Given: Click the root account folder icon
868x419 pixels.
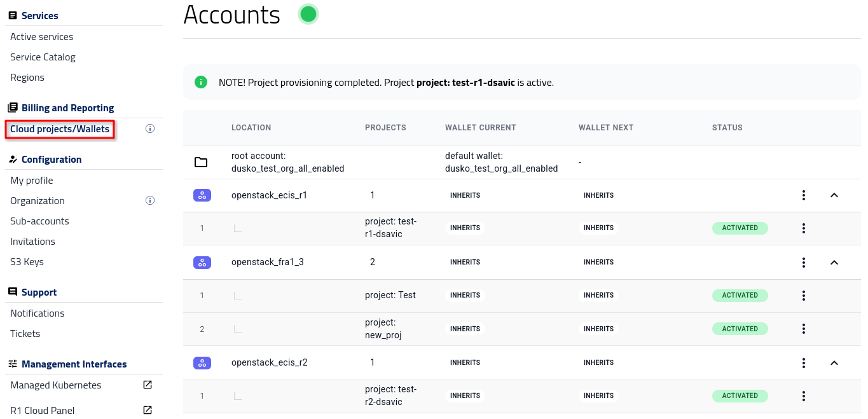Looking at the screenshot, I should (x=201, y=162).
